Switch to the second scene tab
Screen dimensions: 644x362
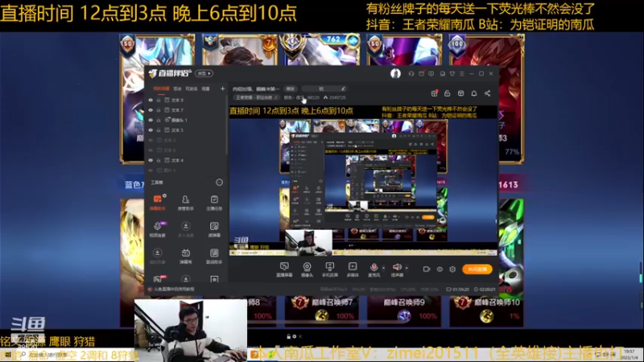click(177, 88)
